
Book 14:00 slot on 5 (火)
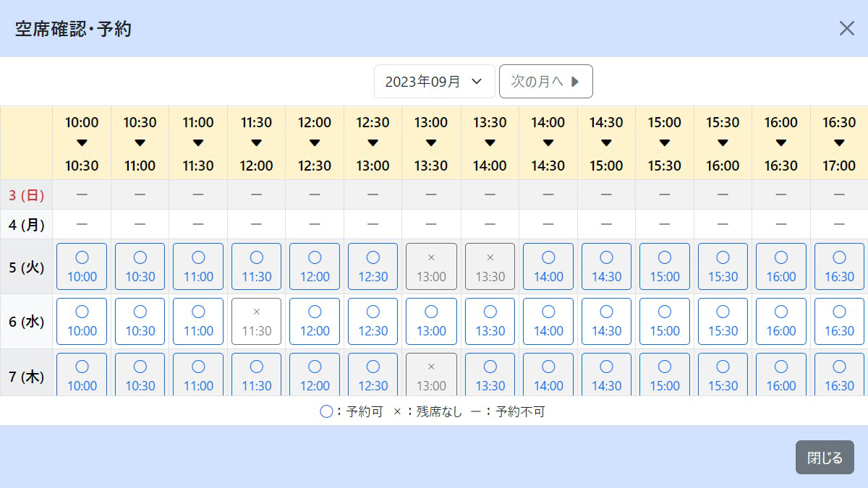[548, 267]
